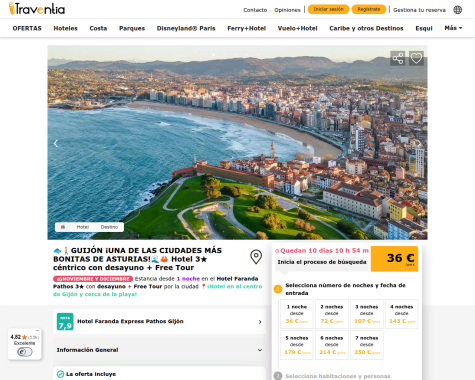
Task: Click the 4,82 Excelente reviews widget
Action: tap(25, 344)
